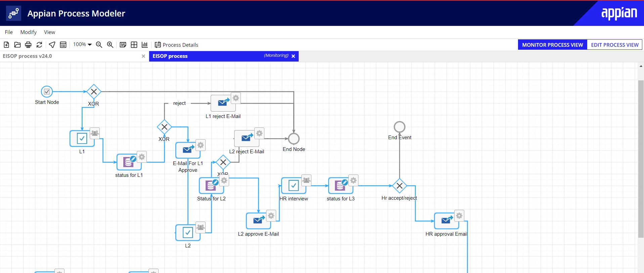Click the gear badge on L1 reject E-Mail

pyautogui.click(x=236, y=98)
